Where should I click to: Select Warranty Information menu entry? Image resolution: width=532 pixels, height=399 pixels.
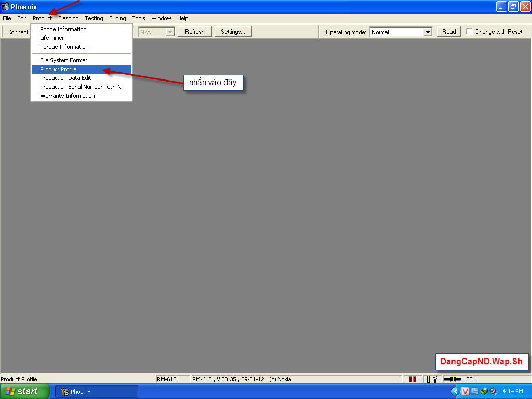point(82,96)
